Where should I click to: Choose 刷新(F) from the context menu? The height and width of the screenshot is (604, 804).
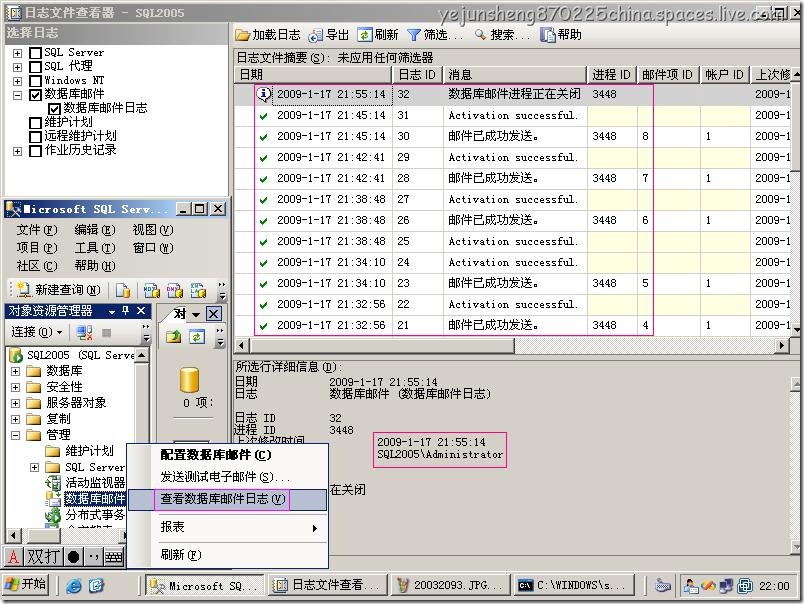(227, 555)
